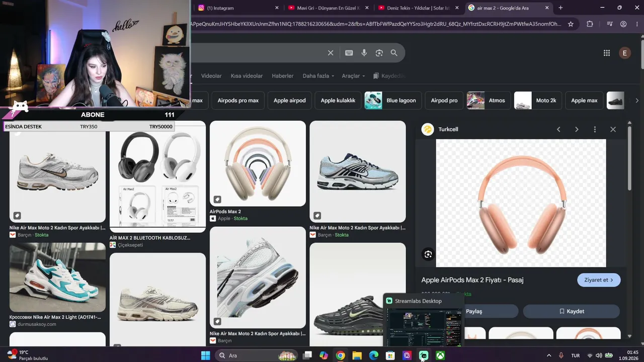644x362 pixels.
Task: Filter by Apple kulaklık chip
Action: coord(338,101)
